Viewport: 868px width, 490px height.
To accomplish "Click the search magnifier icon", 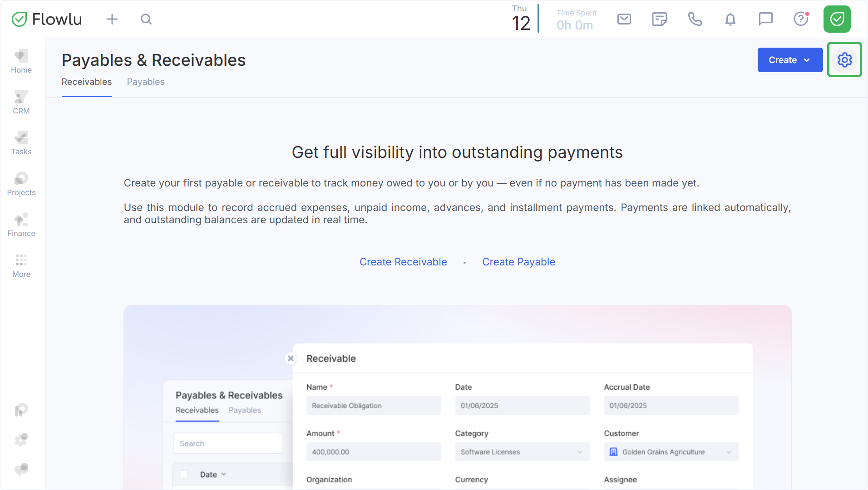I will click(x=146, y=19).
